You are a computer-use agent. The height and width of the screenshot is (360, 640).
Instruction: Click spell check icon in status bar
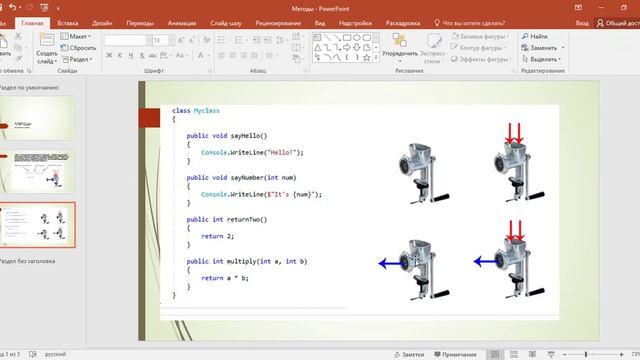pyautogui.click(x=33, y=354)
